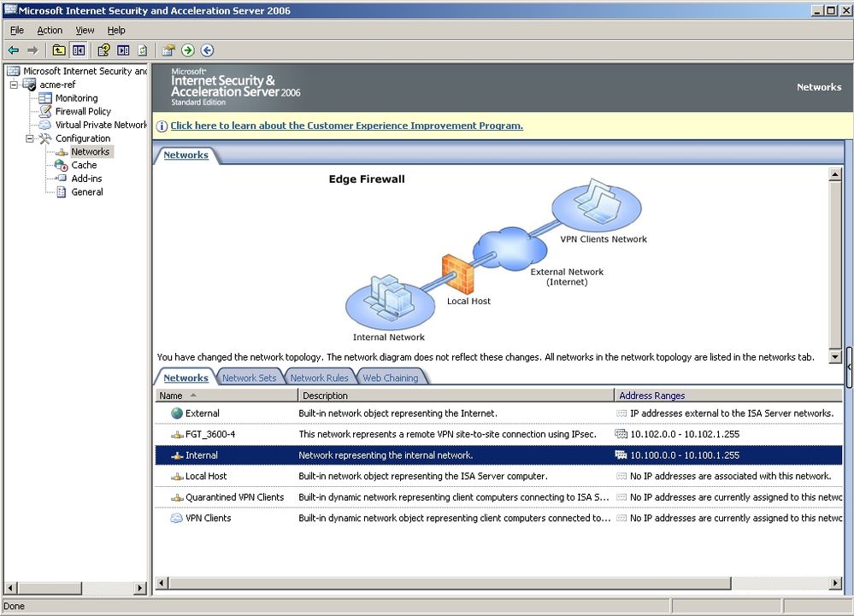Click the networks list scroll left arrow
The height and width of the screenshot is (616, 854).
(x=162, y=584)
